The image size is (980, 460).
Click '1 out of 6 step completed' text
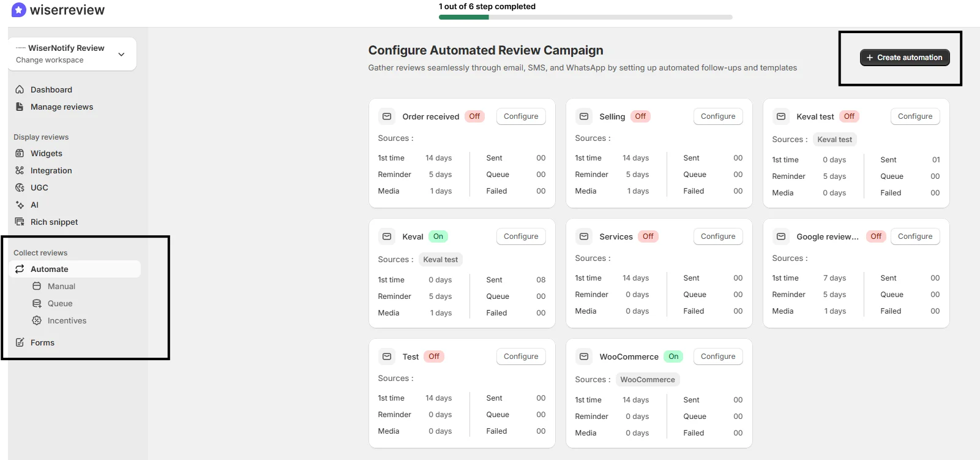(487, 6)
